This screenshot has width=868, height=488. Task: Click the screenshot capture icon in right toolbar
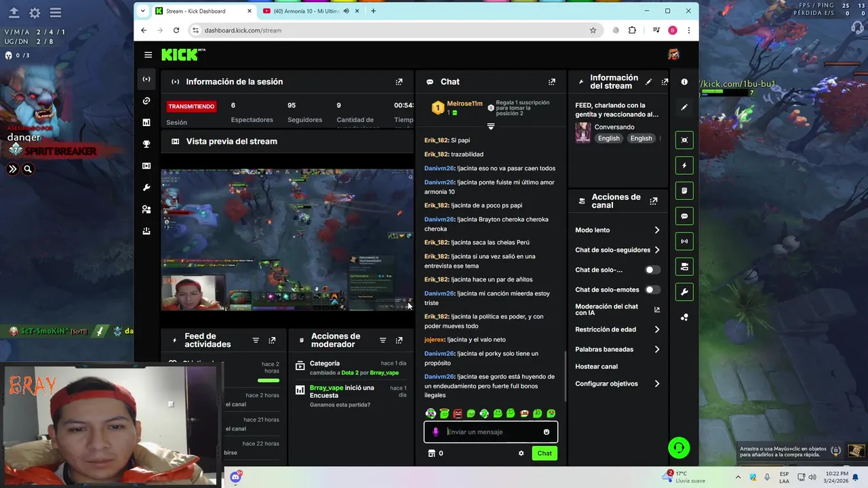(x=684, y=140)
